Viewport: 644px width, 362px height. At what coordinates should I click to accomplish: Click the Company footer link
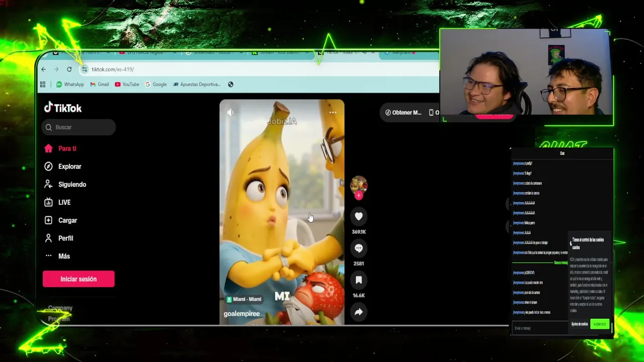tap(60, 308)
